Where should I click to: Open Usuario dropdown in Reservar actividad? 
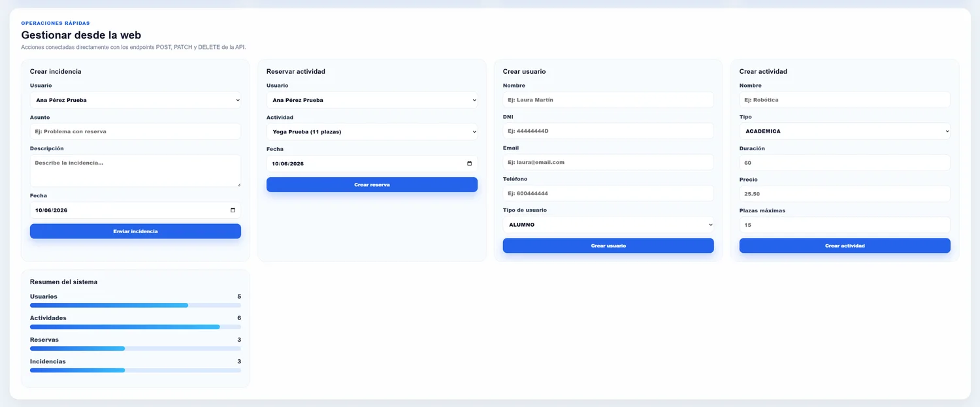tap(372, 100)
